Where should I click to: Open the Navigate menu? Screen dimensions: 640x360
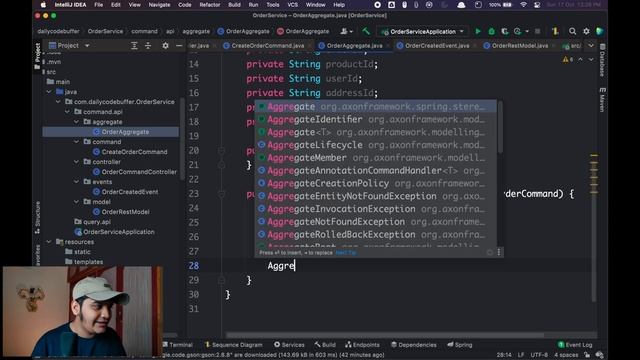[159, 5]
